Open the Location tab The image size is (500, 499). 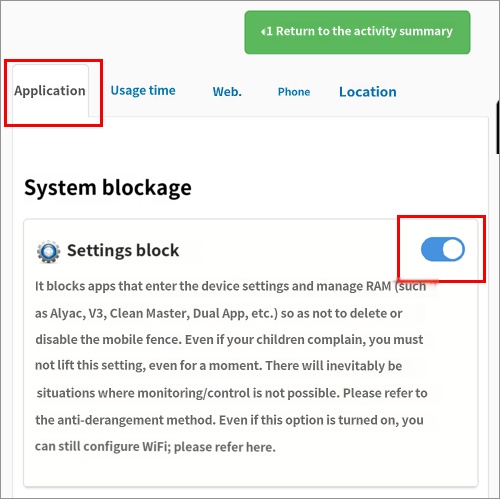coord(368,92)
